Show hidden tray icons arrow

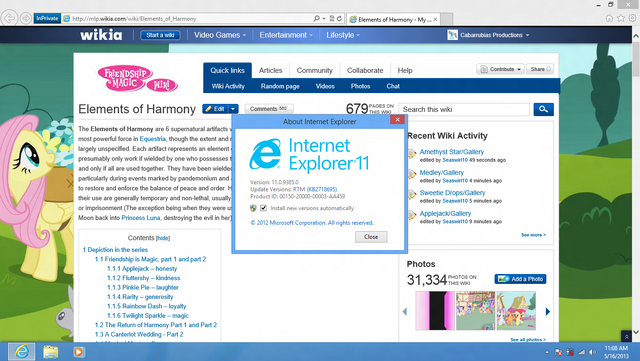pos(547,352)
